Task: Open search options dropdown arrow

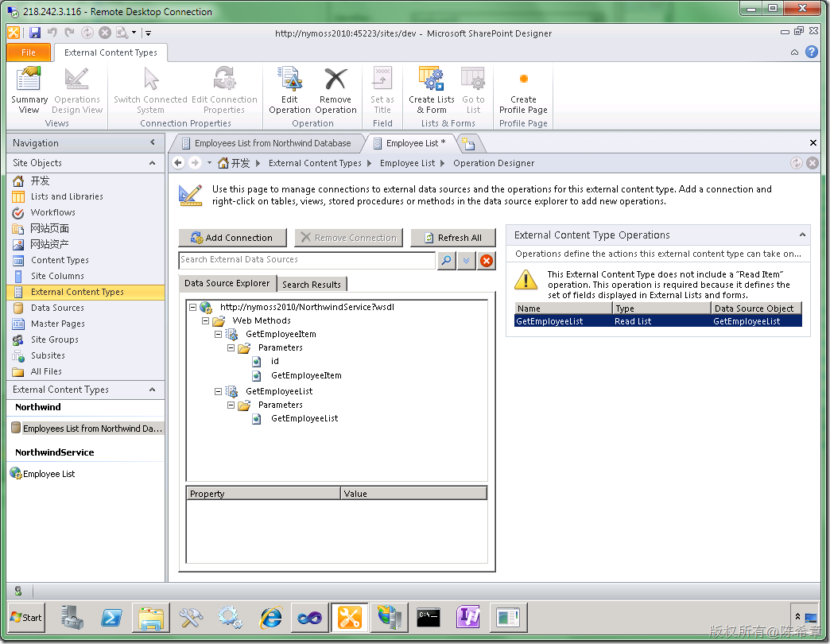Action: coord(467,260)
